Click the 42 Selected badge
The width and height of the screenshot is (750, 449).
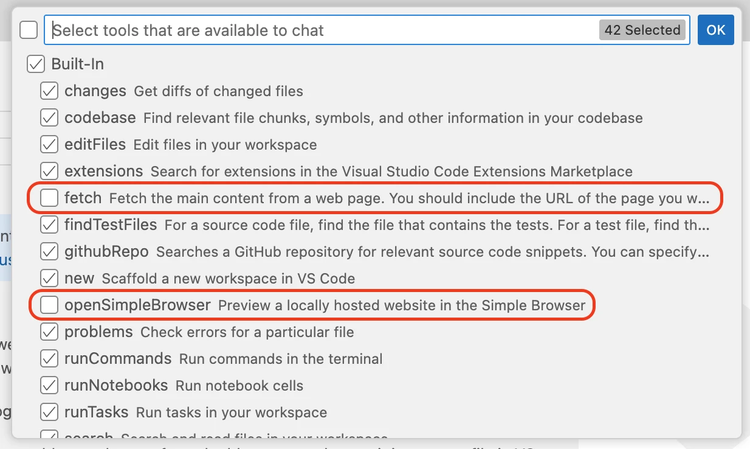point(642,30)
